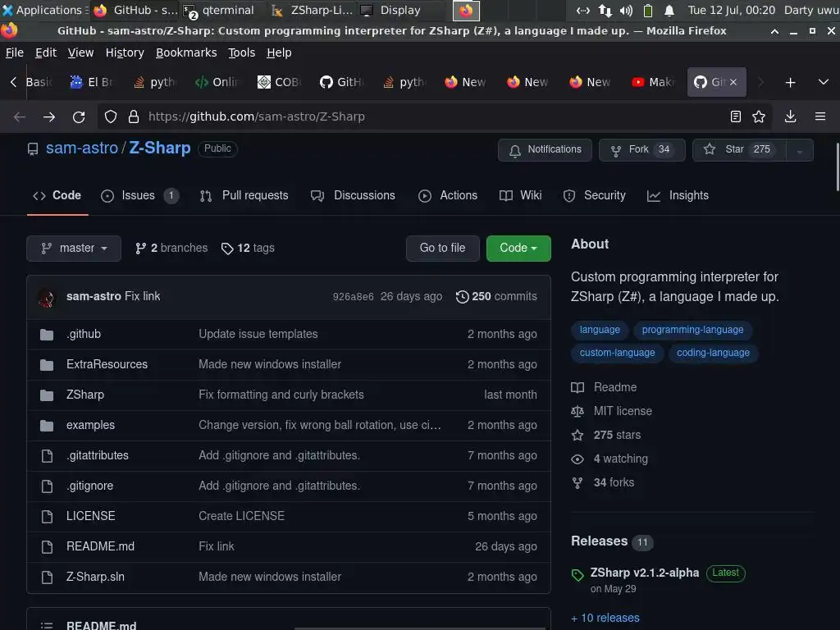840x630 pixels.
Task: Expand the star lists dropdown arrow
Action: point(799,151)
